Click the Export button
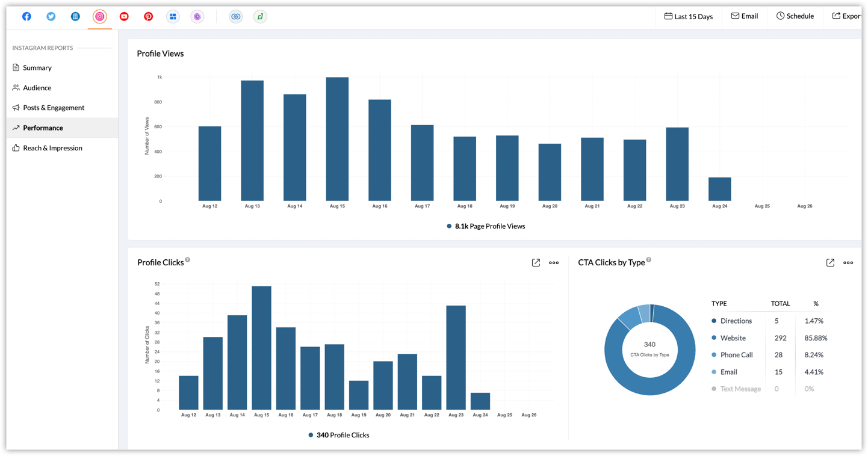This screenshot has height=456, width=868. (x=847, y=16)
